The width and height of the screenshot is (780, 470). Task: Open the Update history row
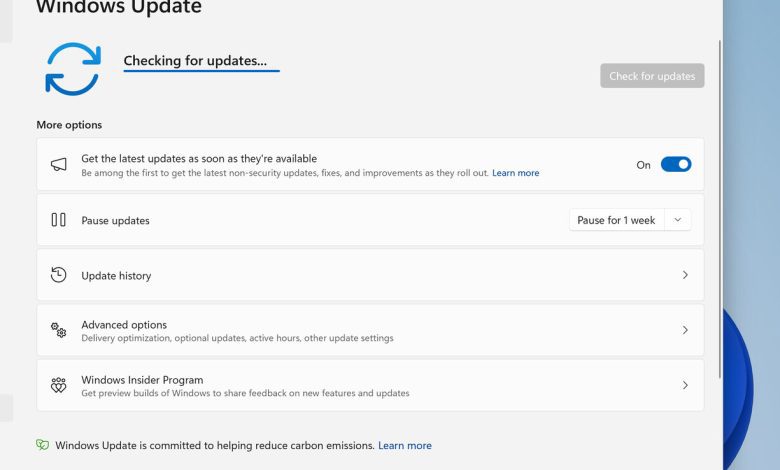coord(370,275)
